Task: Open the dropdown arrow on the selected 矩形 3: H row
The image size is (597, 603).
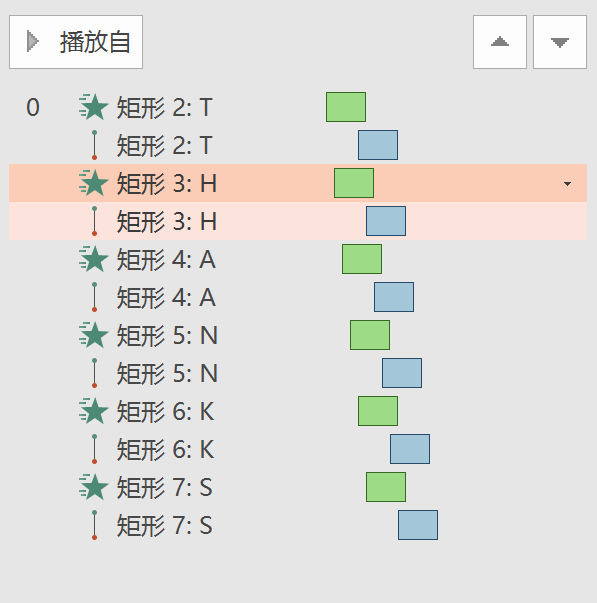Action: click(x=567, y=184)
